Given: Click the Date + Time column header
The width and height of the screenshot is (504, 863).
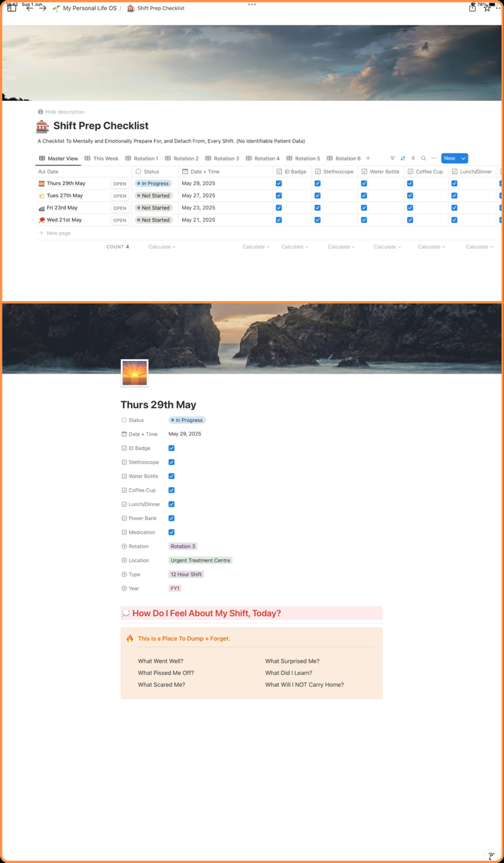Looking at the screenshot, I should pos(225,171).
